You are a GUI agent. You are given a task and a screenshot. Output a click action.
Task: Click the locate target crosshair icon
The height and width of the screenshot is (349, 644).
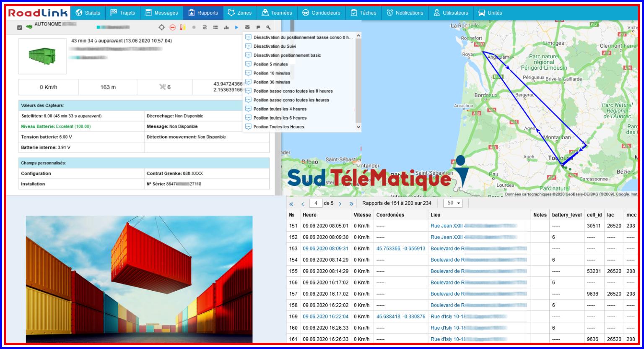(161, 27)
